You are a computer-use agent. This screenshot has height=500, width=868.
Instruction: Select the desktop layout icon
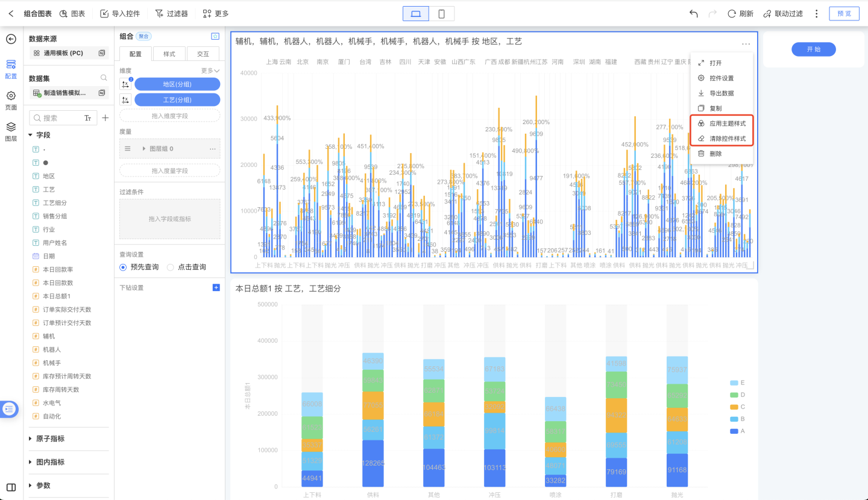[416, 13]
